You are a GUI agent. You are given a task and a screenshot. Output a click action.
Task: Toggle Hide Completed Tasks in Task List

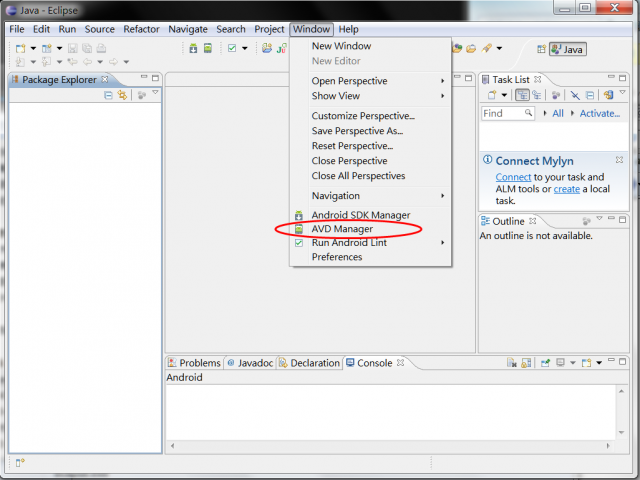point(575,95)
